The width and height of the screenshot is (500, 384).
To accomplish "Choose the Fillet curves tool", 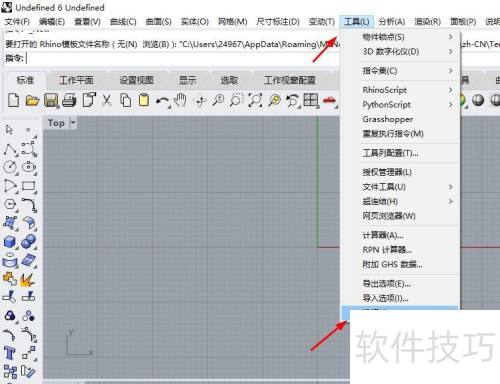I will 29,205.
